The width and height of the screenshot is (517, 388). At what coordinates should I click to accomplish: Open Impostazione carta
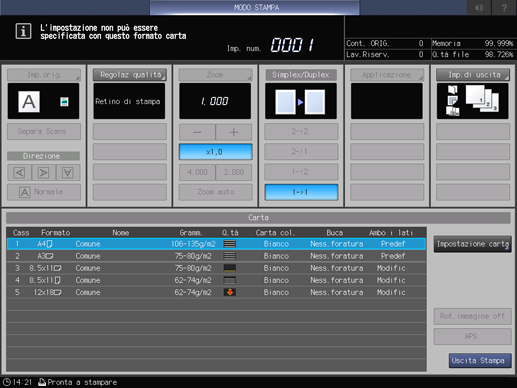(472, 244)
